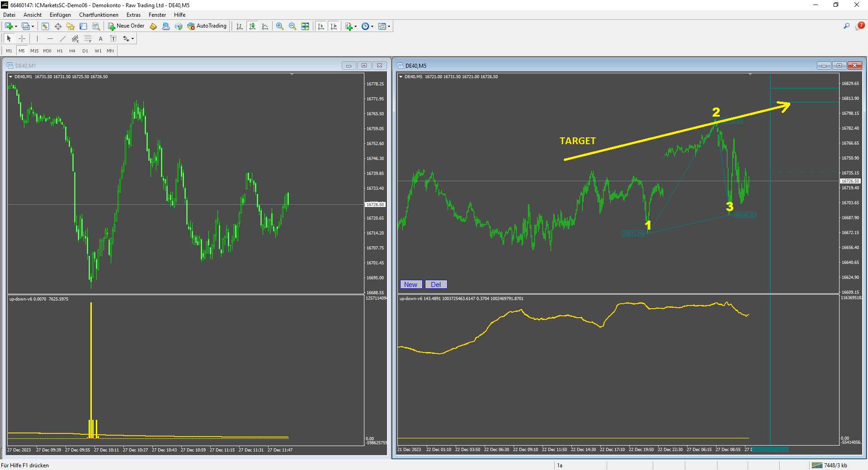868x470 pixels.
Task: Switch to M1 timeframe
Action: [x=9, y=51]
